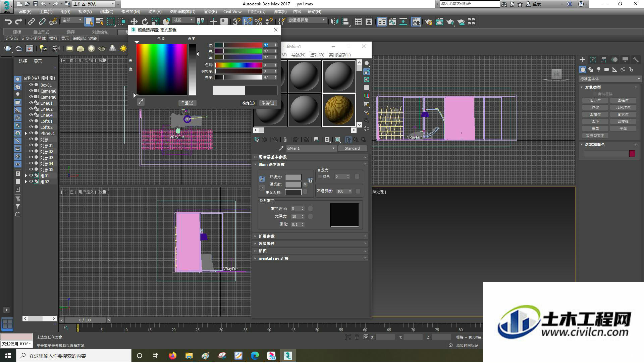The image size is (644, 363).
Task: Open the 渲染(R) menu
Action: point(210,11)
